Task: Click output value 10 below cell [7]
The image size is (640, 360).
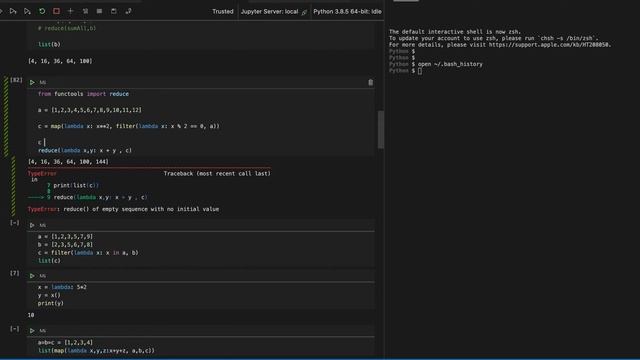Action: click(31, 315)
